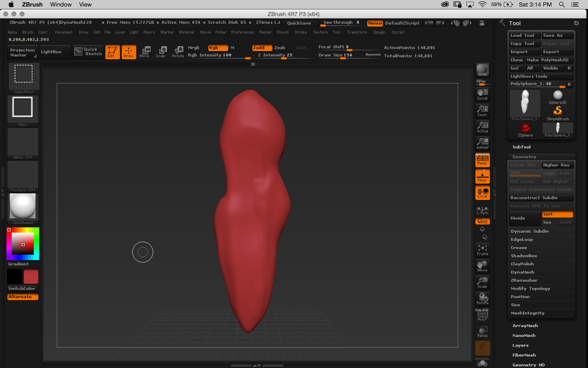Click Reconstruct Subdiv button
This screenshot has width=588, height=368.
pyautogui.click(x=541, y=198)
